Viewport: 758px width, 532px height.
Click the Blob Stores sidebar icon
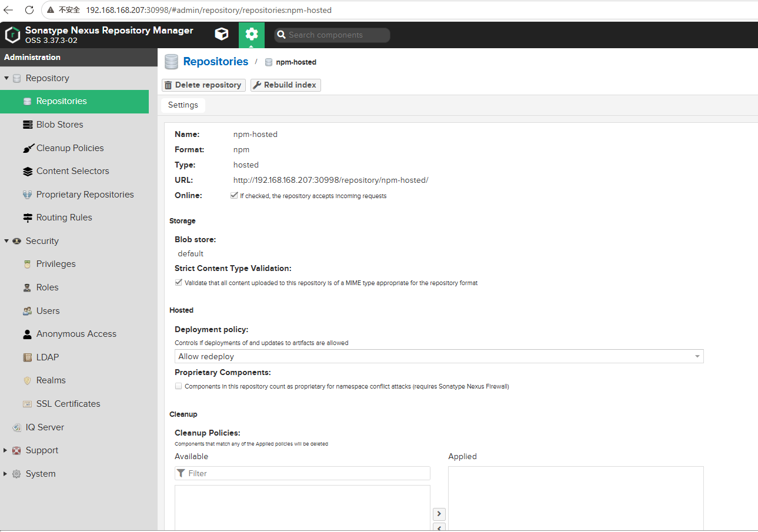(28, 125)
